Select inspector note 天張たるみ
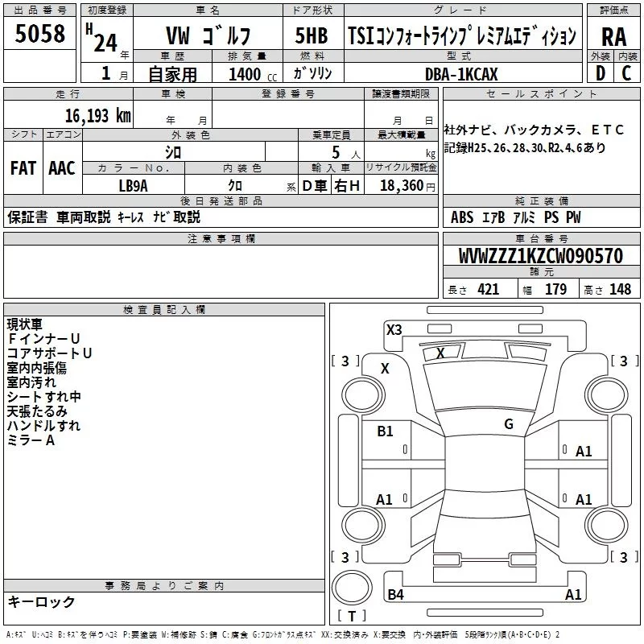The width and height of the screenshot is (644, 644). click(37, 411)
